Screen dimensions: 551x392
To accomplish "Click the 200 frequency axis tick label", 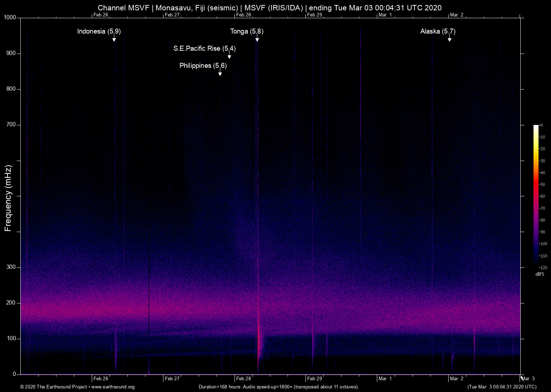I will [11, 303].
